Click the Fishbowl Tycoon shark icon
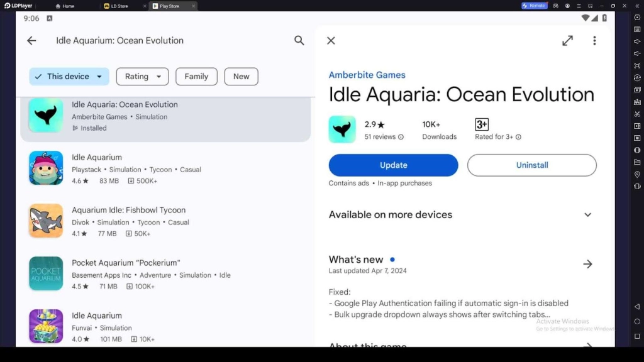644x362 pixels. pyautogui.click(x=46, y=221)
